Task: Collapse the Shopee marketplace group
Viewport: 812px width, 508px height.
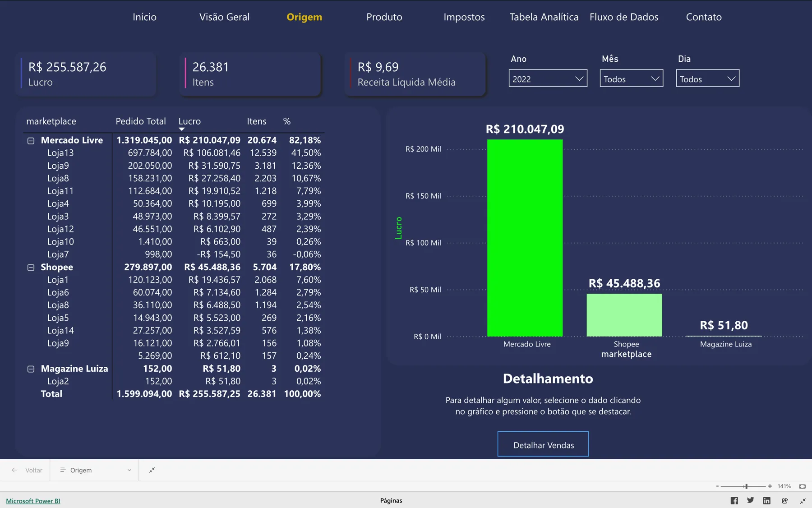Action: coord(31,267)
